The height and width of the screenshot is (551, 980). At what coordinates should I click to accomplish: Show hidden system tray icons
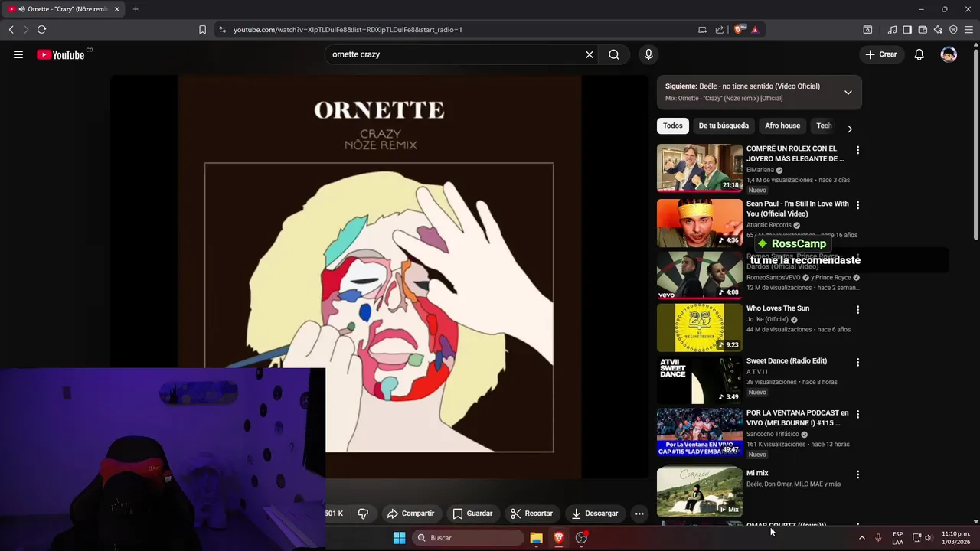pos(861,538)
